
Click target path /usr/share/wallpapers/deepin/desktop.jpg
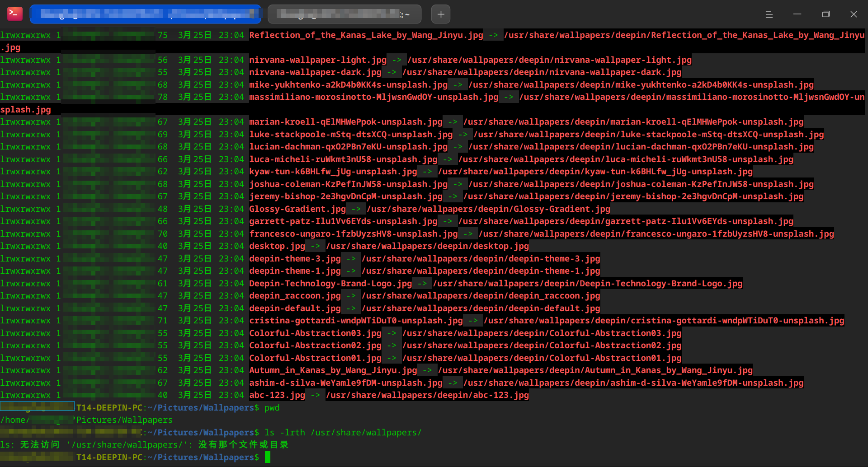click(427, 246)
